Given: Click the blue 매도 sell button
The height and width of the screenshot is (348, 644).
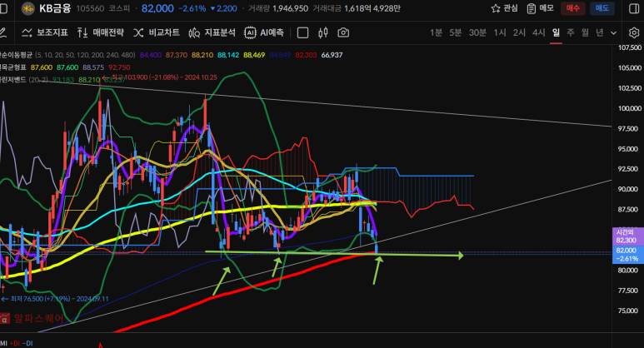Looking at the screenshot, I should 602,8.
